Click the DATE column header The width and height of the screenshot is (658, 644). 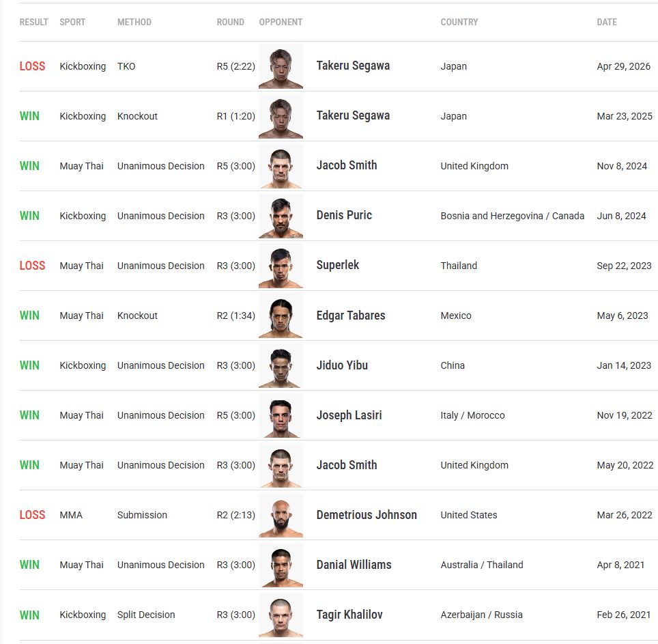pyautogui.click(x=607, y=22)
